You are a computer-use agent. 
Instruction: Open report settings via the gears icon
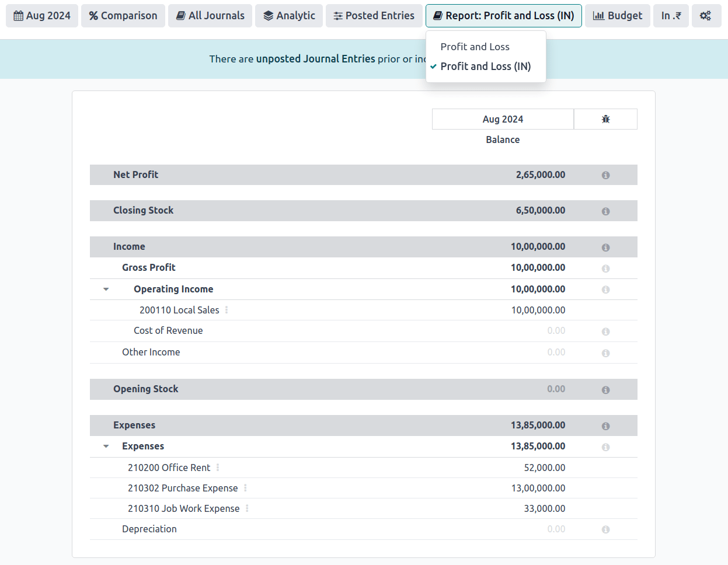tap(706, 16)
